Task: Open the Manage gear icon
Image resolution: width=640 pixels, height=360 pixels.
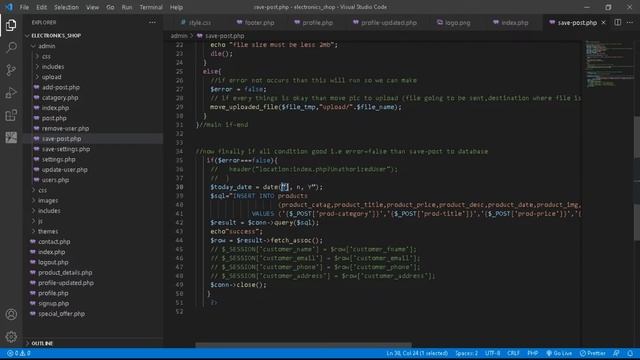Action: 11,337
